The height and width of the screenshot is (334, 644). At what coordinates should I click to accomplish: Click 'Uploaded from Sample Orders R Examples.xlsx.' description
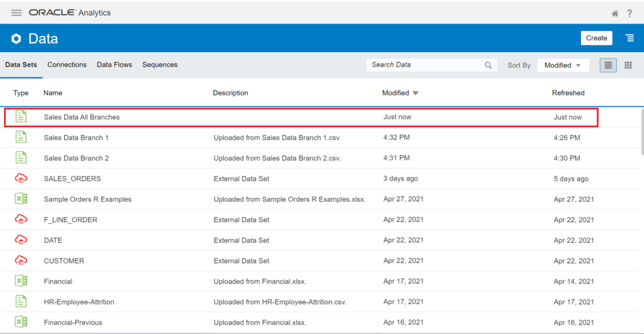point(289,199)
